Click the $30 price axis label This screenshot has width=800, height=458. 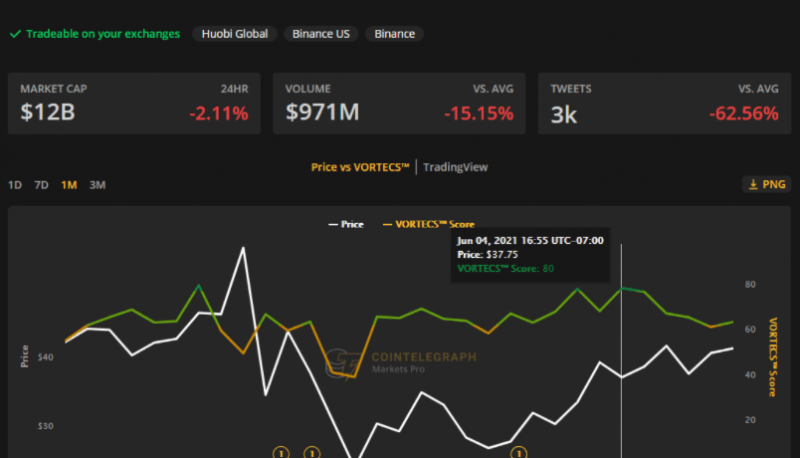click(x=45, y=425)
